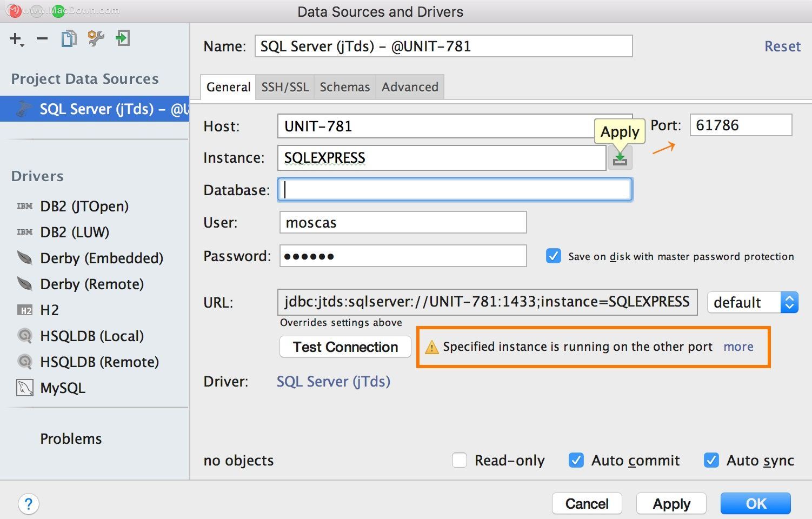The width and height of the screenshot is (812, 519).
Task: Remove data source with minus icon
Action: (x=42, y=39)
